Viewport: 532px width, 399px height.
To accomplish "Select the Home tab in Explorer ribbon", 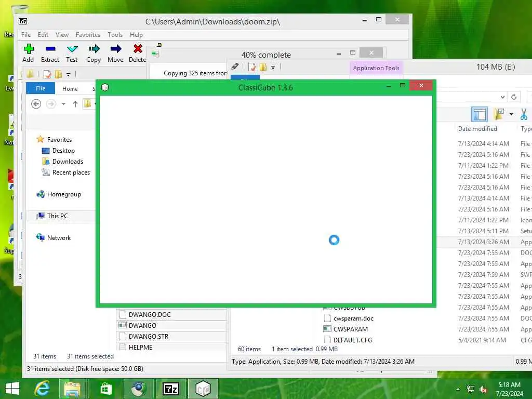I will click(70, 88).
